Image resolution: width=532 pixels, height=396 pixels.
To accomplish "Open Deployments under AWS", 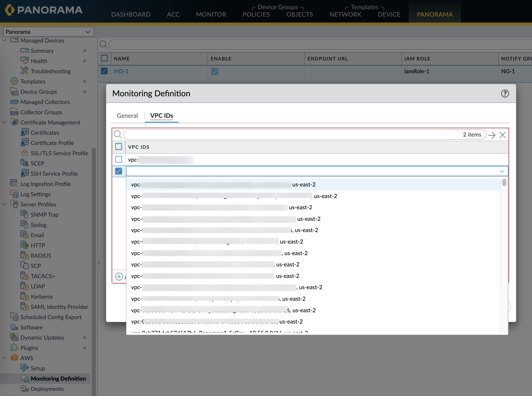I will 47,389.
